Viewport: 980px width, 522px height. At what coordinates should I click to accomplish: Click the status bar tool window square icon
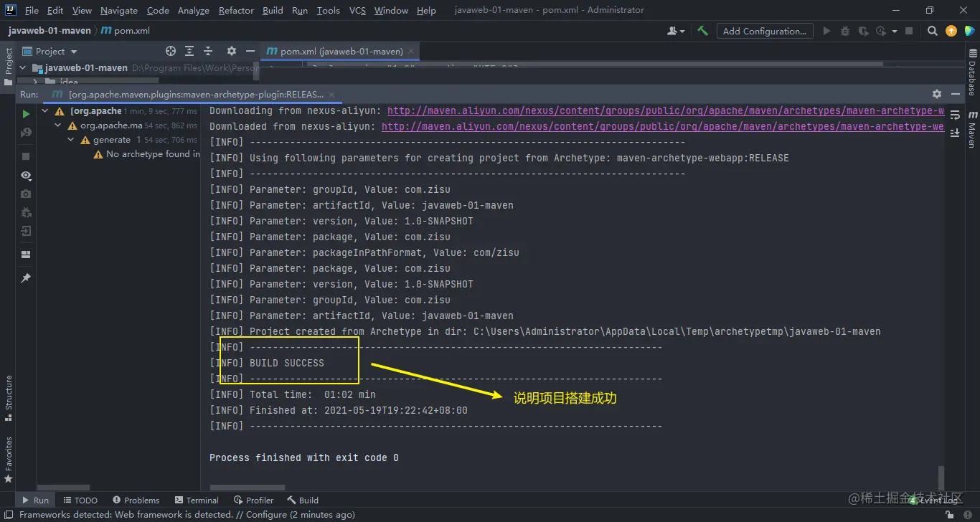click(8, 514)
